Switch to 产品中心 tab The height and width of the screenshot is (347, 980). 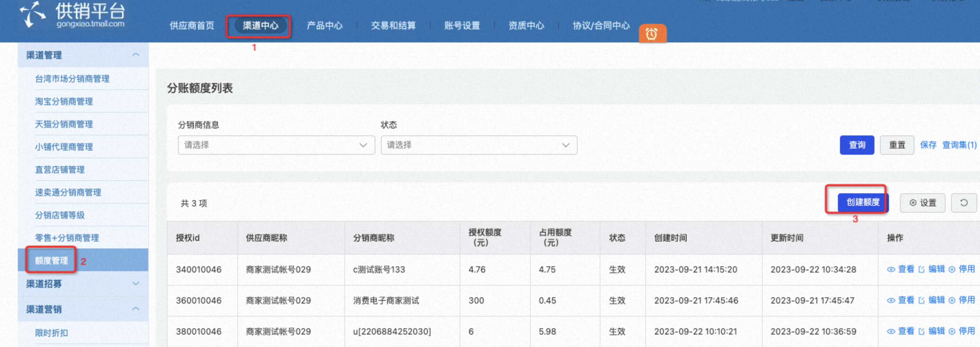click(325, 25)
